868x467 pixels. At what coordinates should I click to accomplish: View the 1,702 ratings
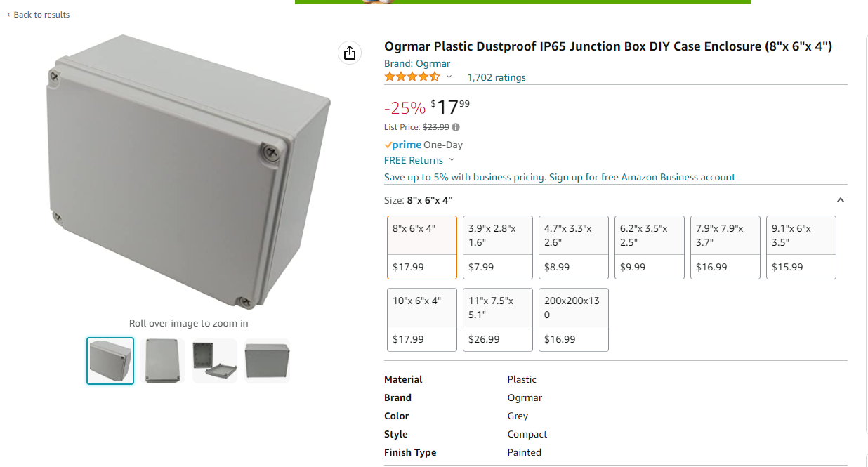coord(497,77)
